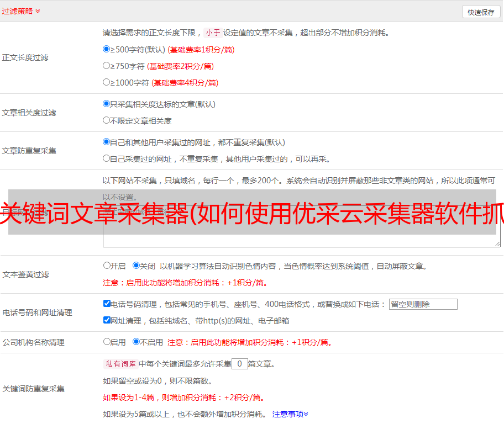Collapse the 过滤策略 section chevron
Image resolution: width=504 pixels, height=424 pixels.
click(38, 11)
